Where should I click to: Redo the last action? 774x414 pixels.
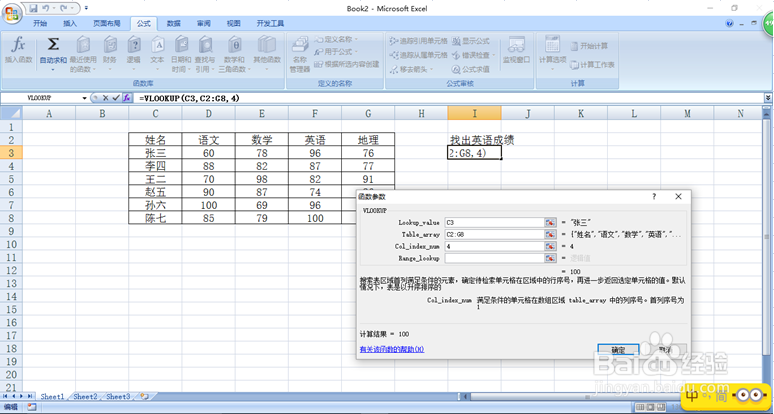point(64,8)
